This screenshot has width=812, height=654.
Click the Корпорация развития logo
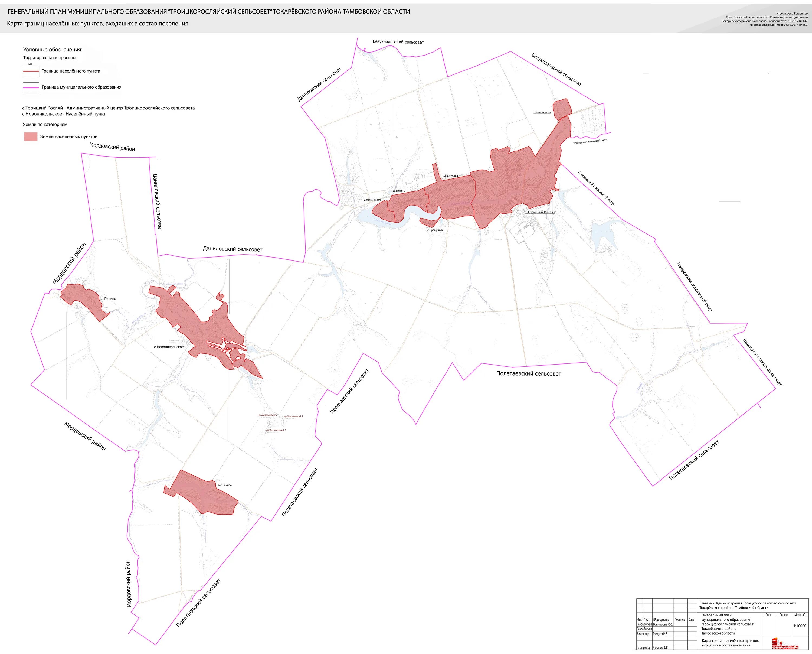click(x=785, y=643)
